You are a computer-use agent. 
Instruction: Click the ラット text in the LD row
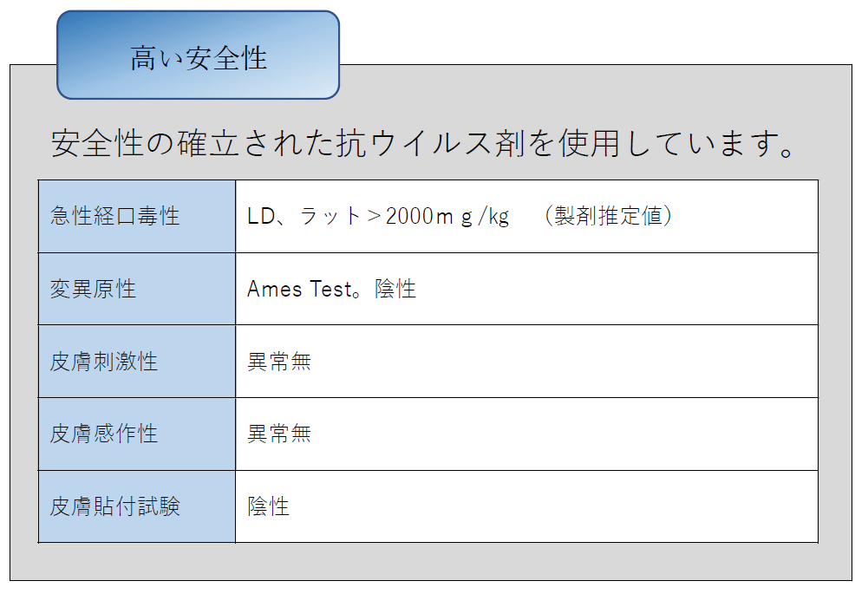pyautogui.click(x=330, y=216)
